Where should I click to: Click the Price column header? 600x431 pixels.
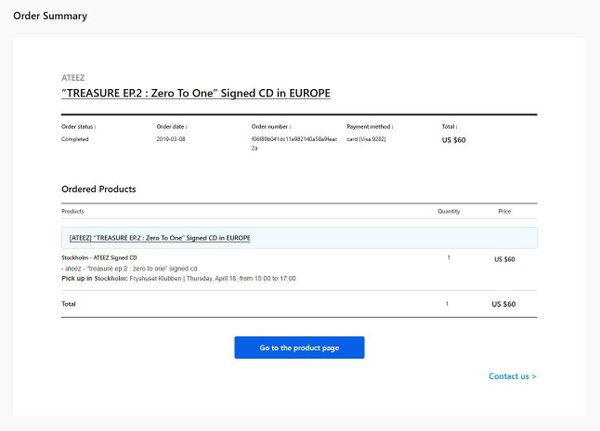(505, 211)
